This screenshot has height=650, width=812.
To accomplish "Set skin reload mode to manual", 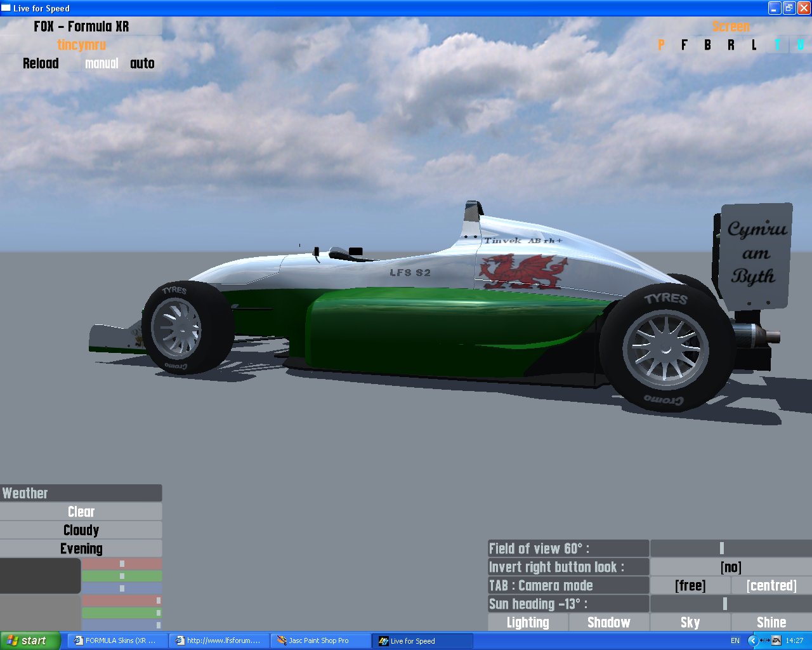I will [101, 63].
